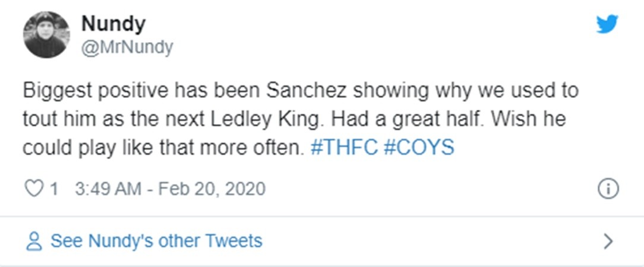Open Nundy's profile picture
This screenshot has width=644, height=267.
click(46, 34)
